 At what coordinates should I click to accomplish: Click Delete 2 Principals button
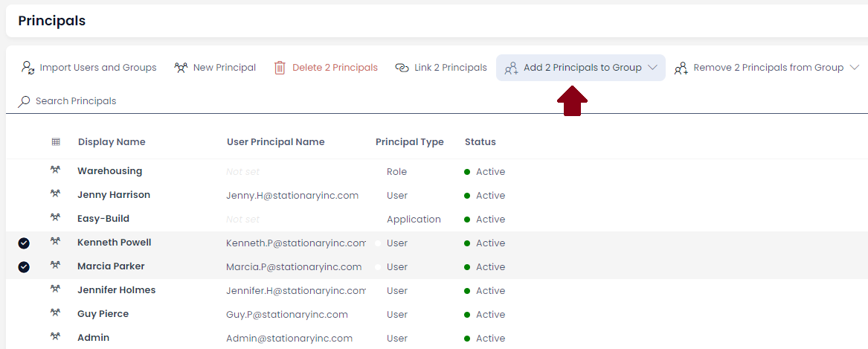click(326, 68)
